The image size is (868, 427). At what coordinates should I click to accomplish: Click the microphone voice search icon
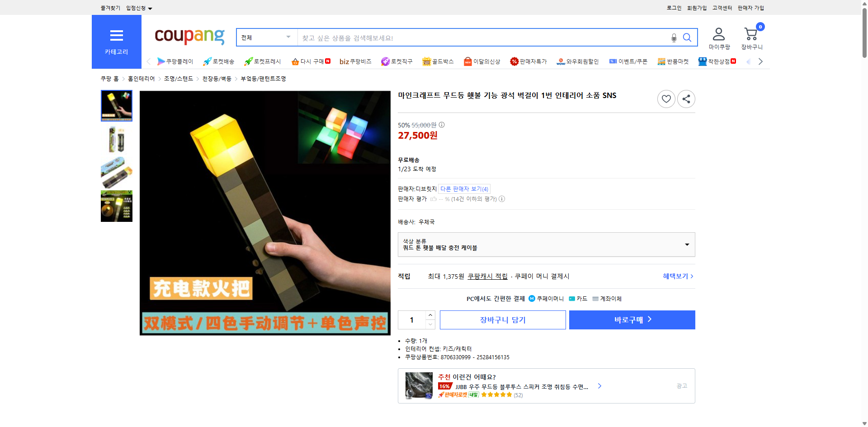pos(673,38)
